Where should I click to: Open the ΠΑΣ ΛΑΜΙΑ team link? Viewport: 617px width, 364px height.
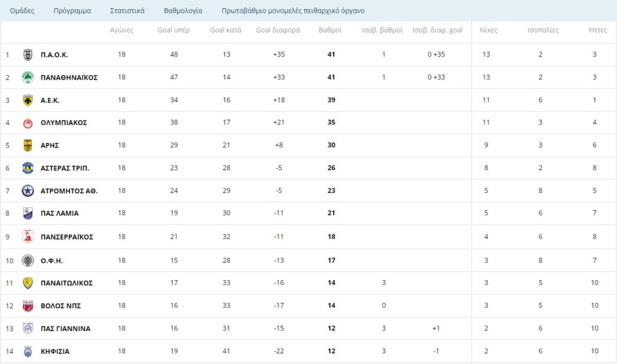(x=60, y=213)
